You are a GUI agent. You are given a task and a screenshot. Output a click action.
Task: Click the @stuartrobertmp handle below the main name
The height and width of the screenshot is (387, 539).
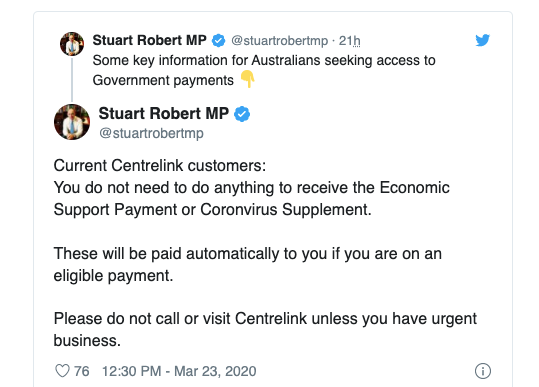(151, 133)
